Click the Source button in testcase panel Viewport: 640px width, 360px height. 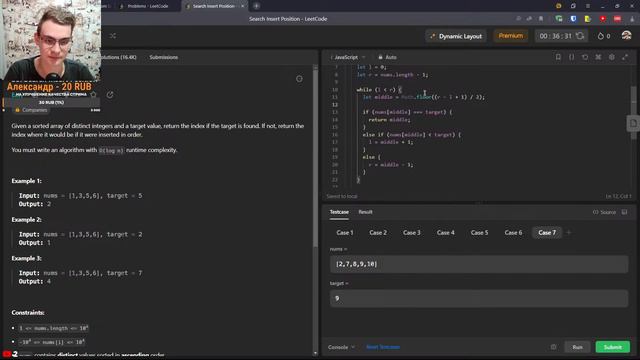click(604, 212)
